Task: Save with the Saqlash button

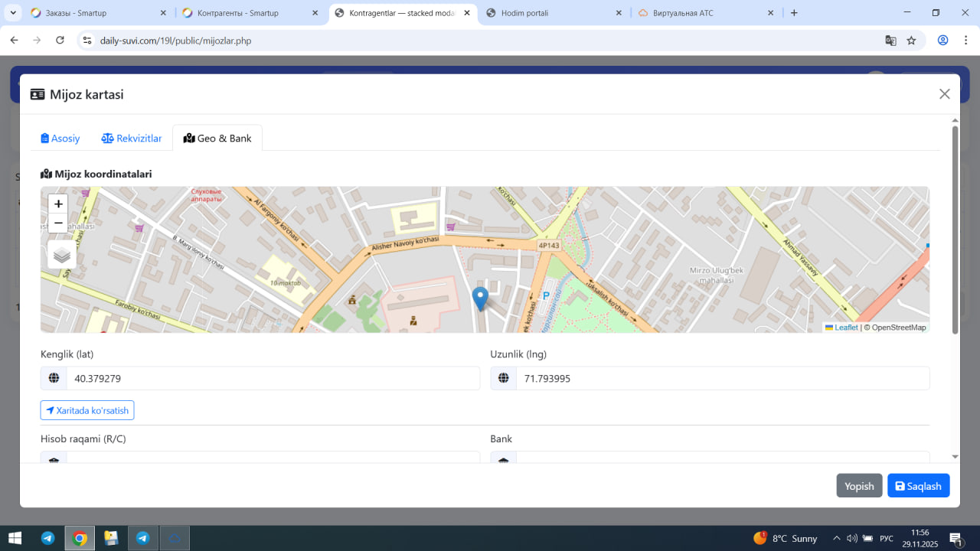Action: (x=918, y=486)
